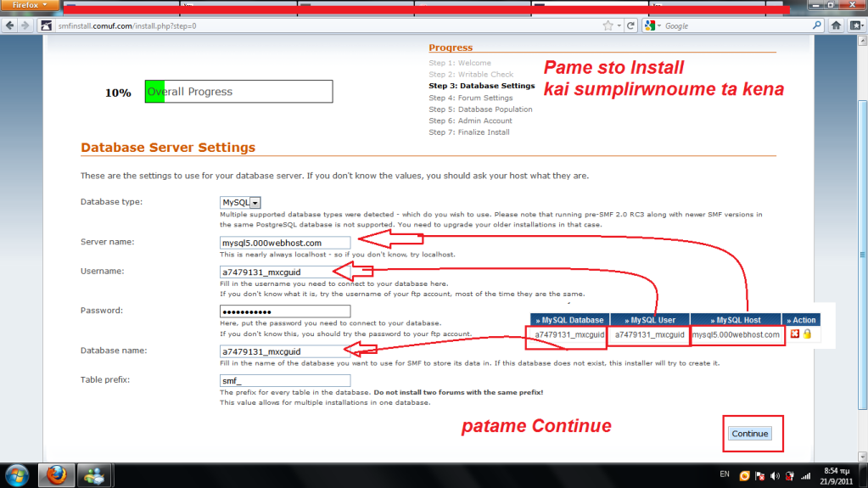
Task: Open the URL history dropdown arrow
Action: coord(618,25)
